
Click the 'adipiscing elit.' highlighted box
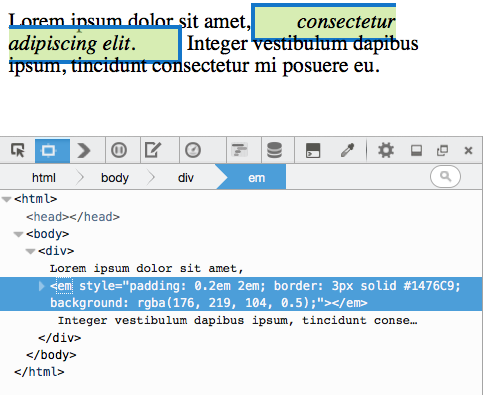click(x=94, y=44)
